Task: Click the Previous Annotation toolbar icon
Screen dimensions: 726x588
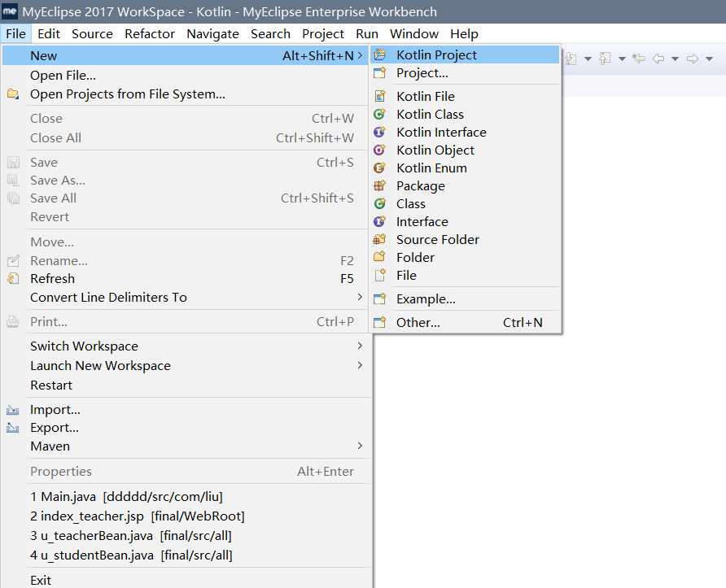Action: click(605, 59)
